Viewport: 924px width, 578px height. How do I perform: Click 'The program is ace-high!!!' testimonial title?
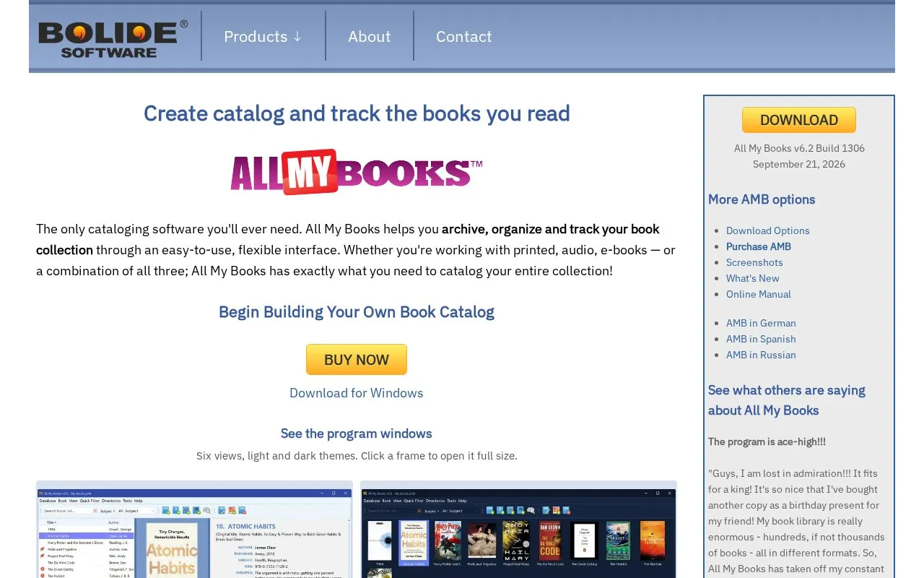[767, 441]
